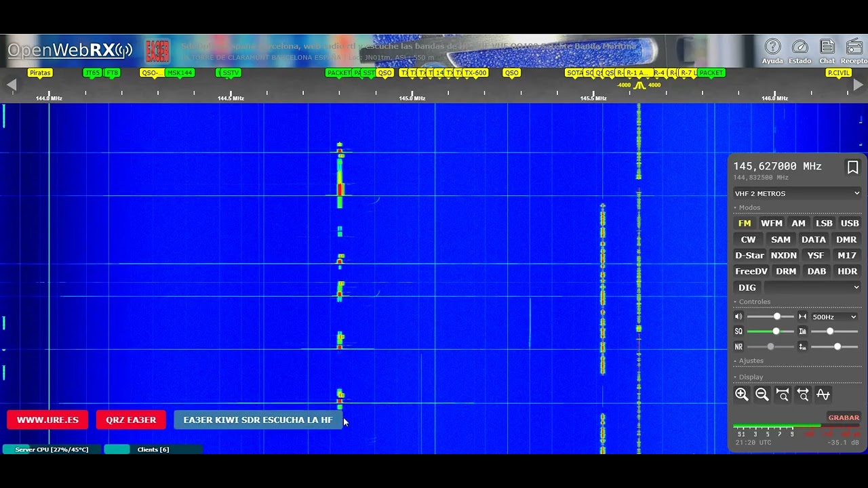
Task: Mute audio with the speaker icon
Action: click(738, 317)
